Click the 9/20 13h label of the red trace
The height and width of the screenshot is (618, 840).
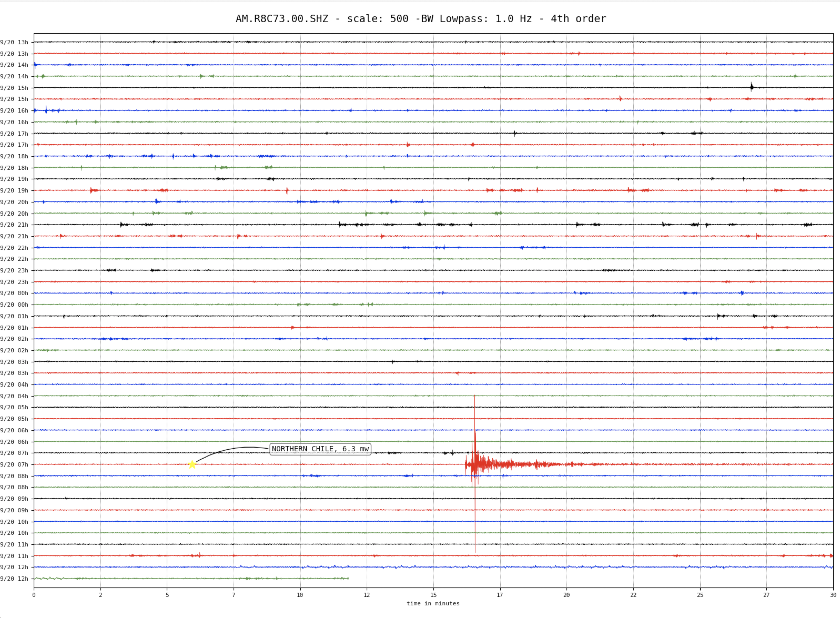tap(14, 54)
